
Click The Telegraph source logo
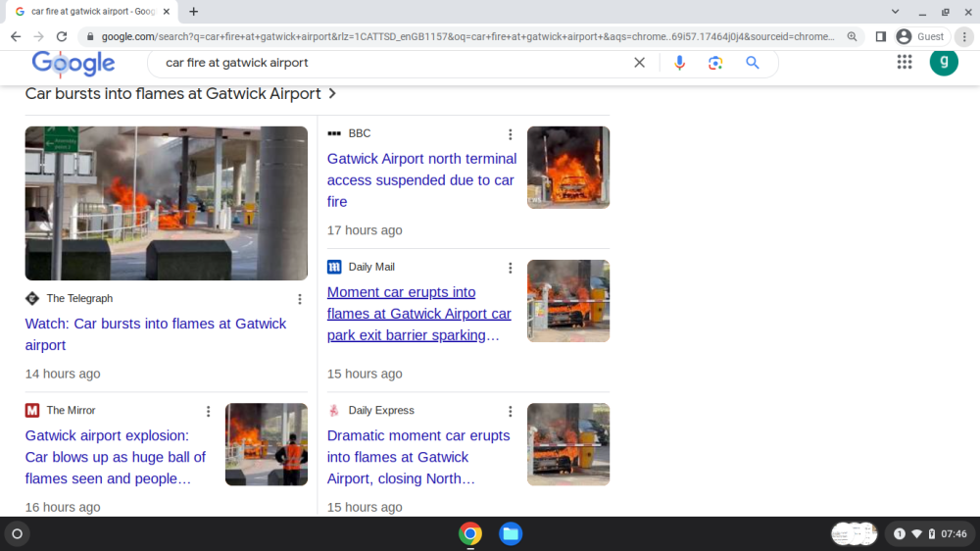32,298
